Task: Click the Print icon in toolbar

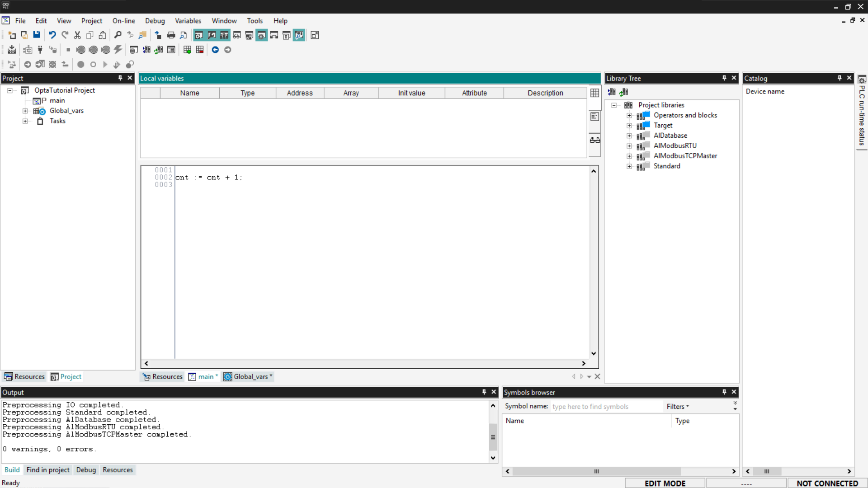Action: (x=171, y=35)
